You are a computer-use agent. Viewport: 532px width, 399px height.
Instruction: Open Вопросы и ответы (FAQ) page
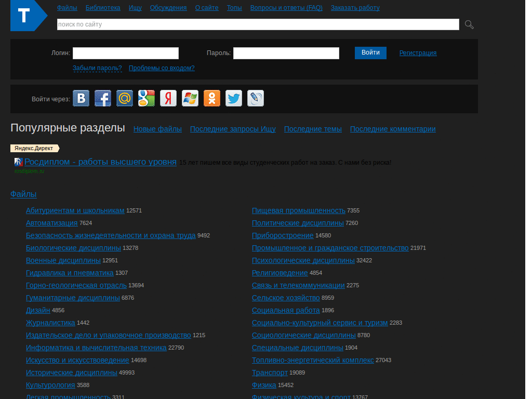[x=286, y=7]
